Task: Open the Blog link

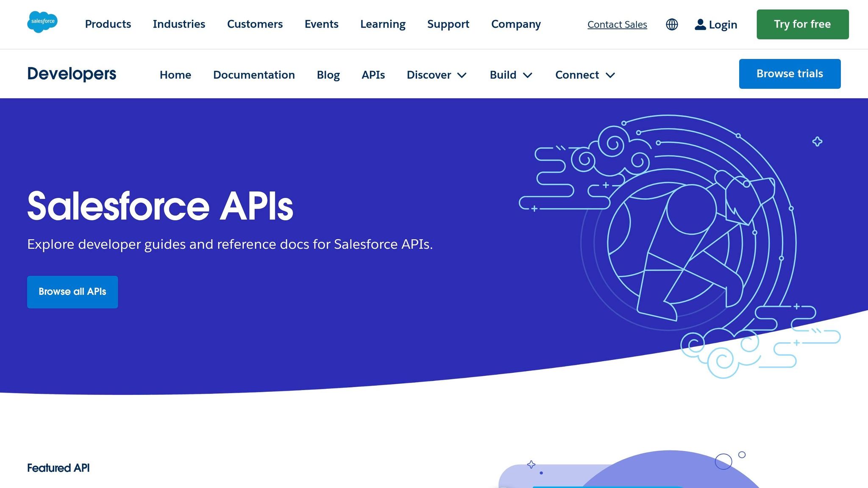Action: pyautogui.click(x=328, y=75)
